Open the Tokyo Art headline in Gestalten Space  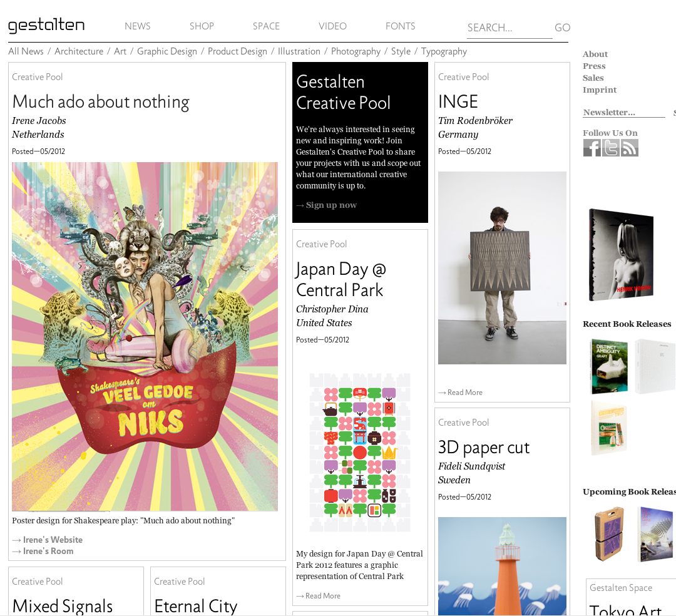coord(625,610)
